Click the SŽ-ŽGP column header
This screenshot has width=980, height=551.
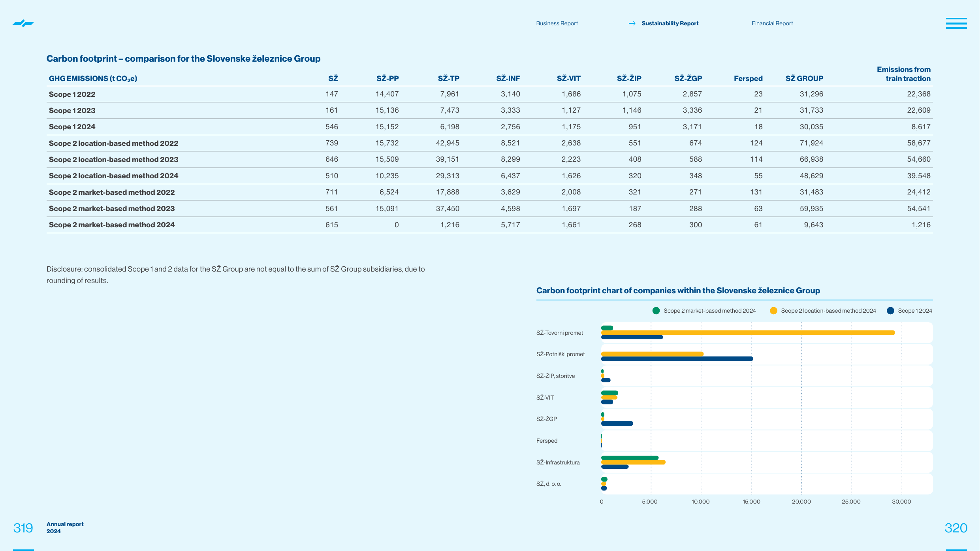688,78
